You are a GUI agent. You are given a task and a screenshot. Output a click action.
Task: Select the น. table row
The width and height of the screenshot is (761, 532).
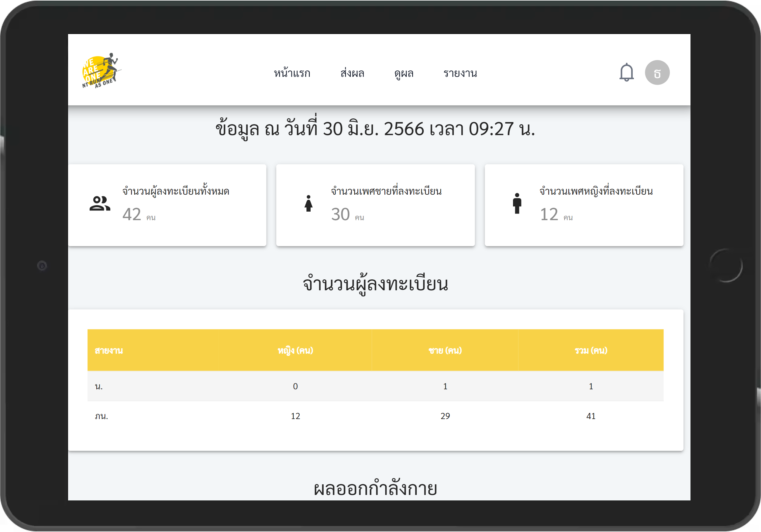click(x=375, y=386)
